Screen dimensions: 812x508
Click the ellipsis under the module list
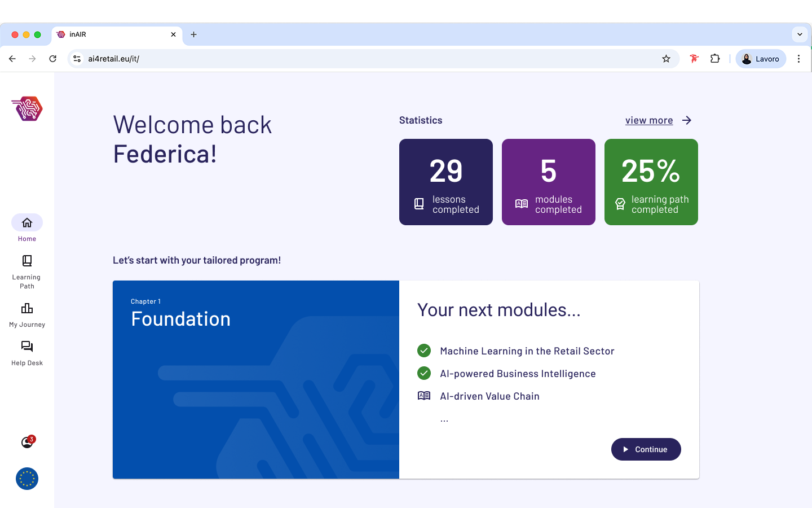click(x=444, y=420)
